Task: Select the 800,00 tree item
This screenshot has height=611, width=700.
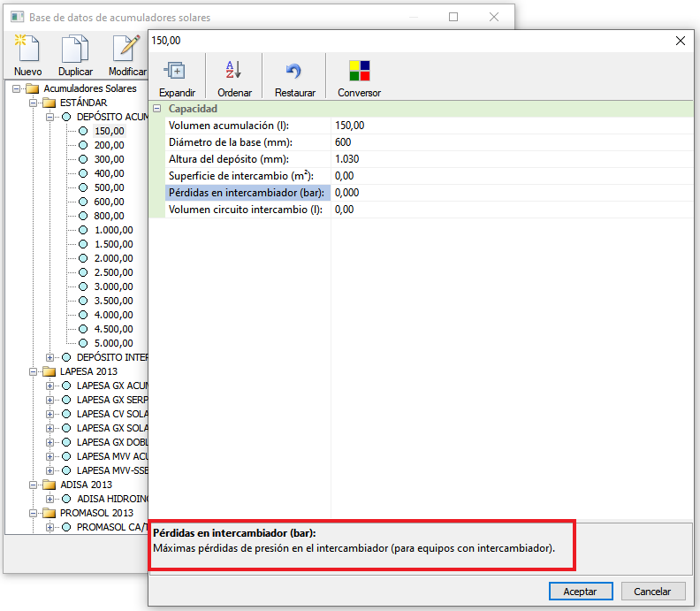Action: (x=109, y=216)
